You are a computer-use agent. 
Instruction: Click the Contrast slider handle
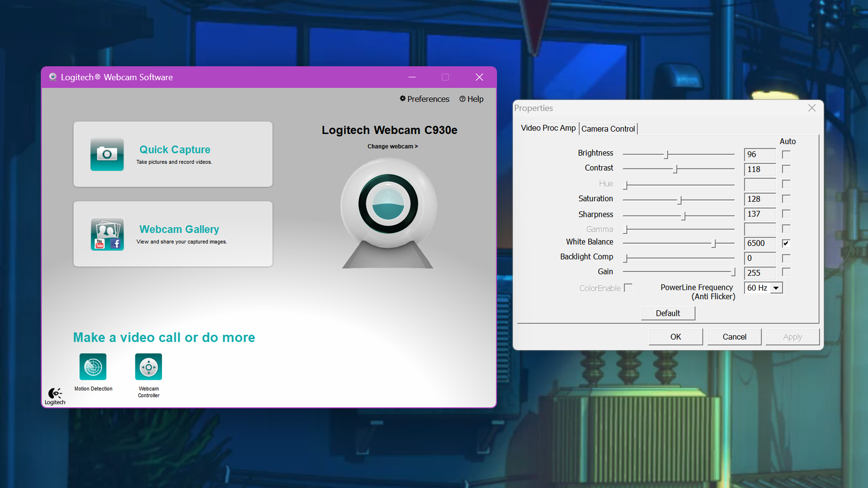coord(675,169)
